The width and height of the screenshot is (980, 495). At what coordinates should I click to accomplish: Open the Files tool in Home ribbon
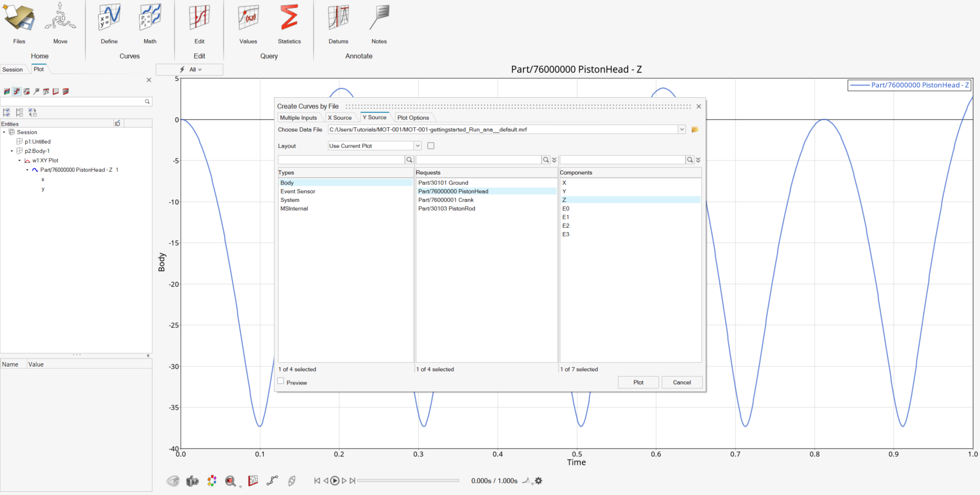click(19, 20)
